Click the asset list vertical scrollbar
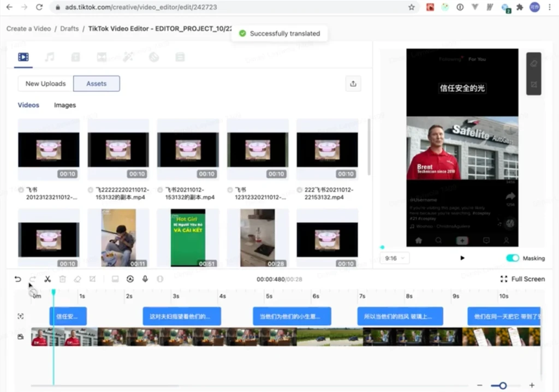Viewport: 559px width, 392px height. (x=369, y=147)
